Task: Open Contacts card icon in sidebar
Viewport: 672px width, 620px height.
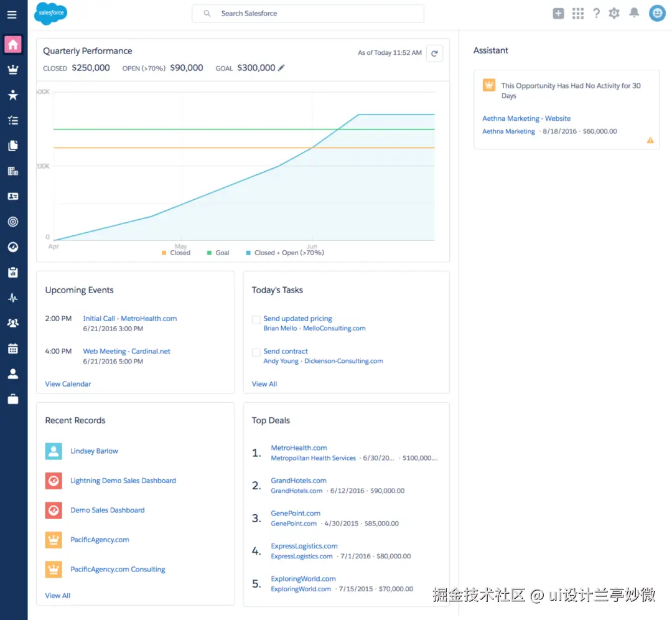Action: click(13, 196)
